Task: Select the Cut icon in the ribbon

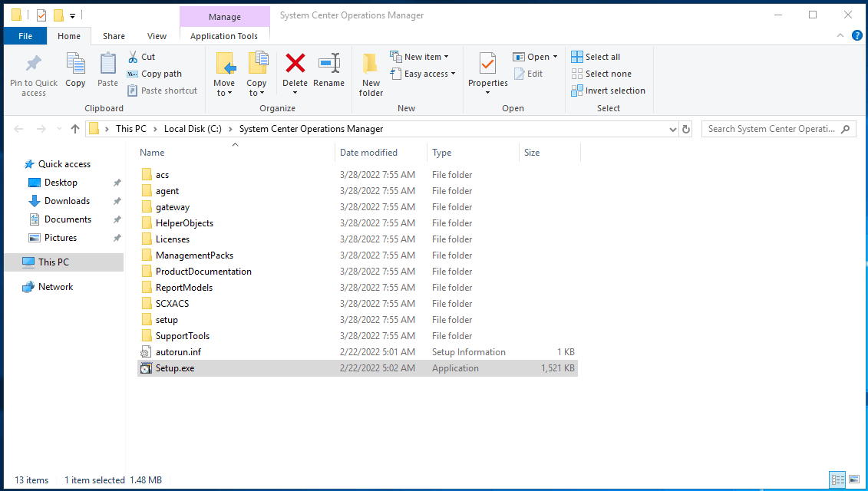Action: click(142, 56)
